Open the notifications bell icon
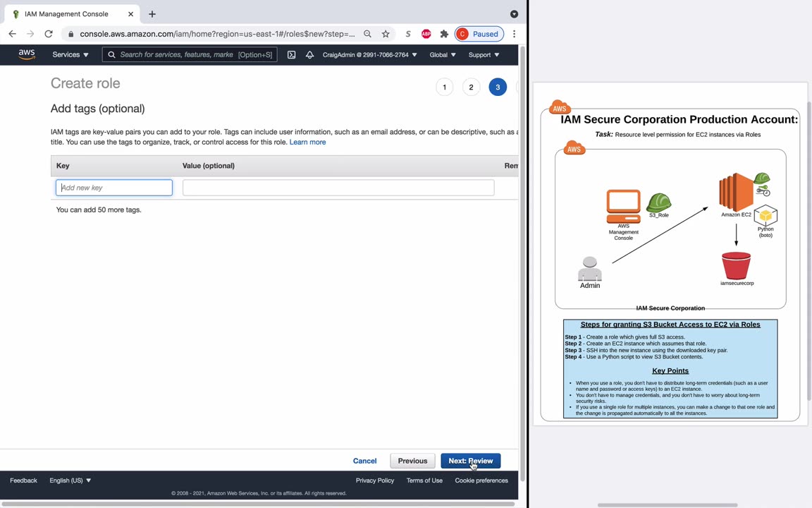812x508 pixels. point(309,54)
